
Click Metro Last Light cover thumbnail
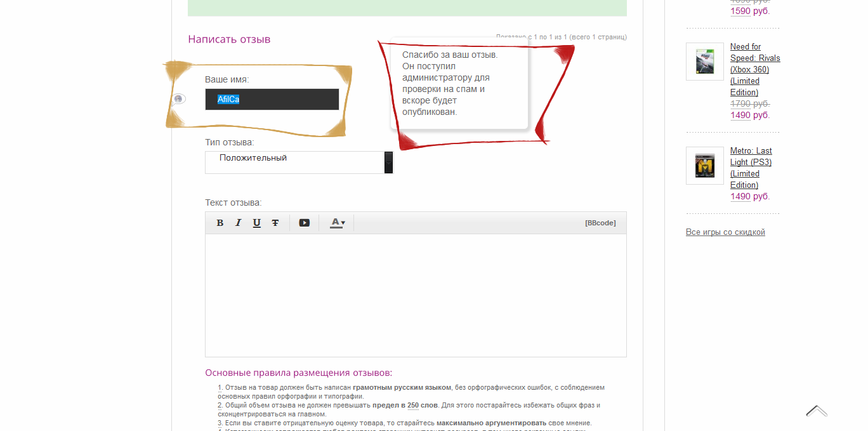(705, 166)
